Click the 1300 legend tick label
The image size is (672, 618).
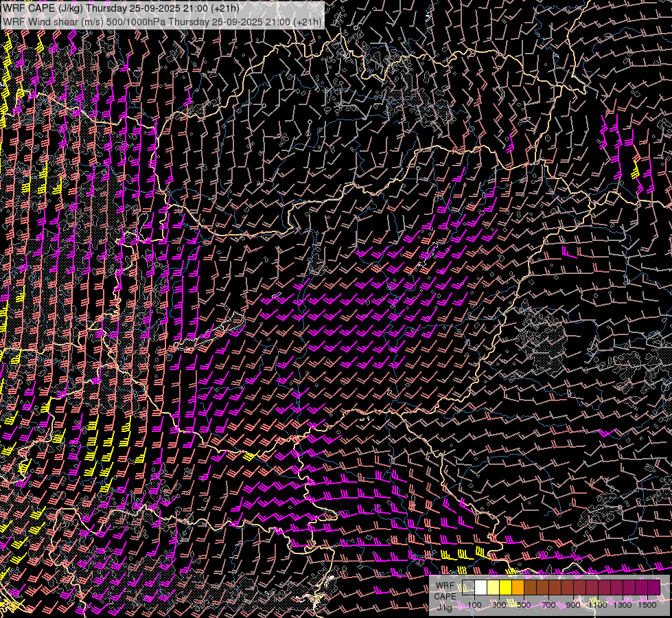tap(623, 605)
